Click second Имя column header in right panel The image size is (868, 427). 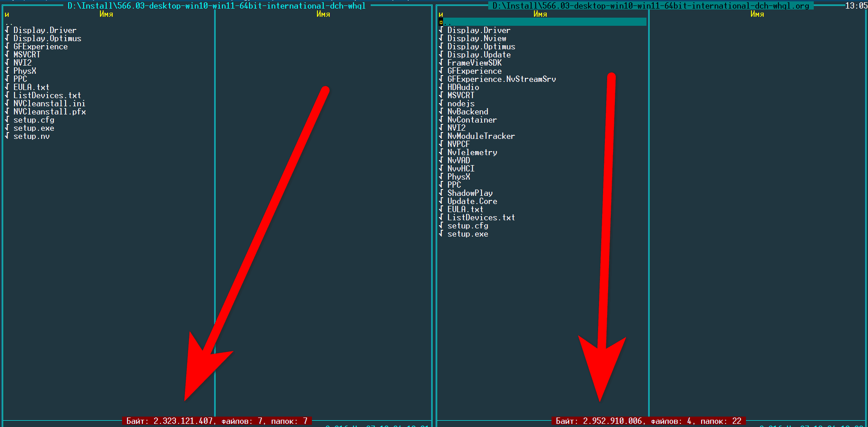[757, 14]
